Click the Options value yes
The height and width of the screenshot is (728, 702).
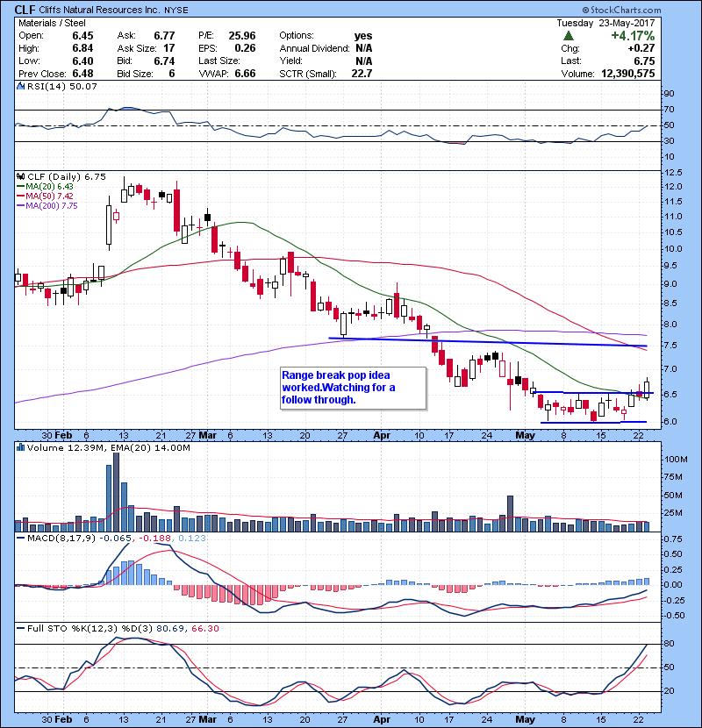tap(363, 36)
